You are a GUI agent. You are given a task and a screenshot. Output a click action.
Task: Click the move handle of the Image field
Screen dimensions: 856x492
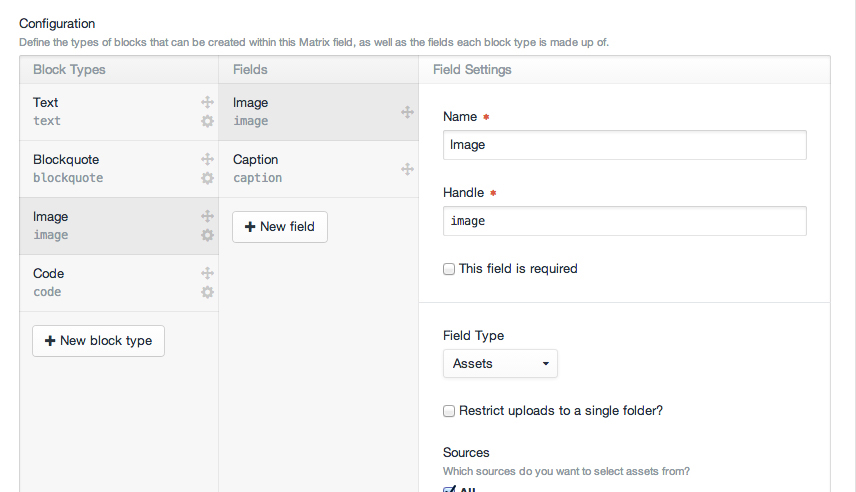[407, 112]
